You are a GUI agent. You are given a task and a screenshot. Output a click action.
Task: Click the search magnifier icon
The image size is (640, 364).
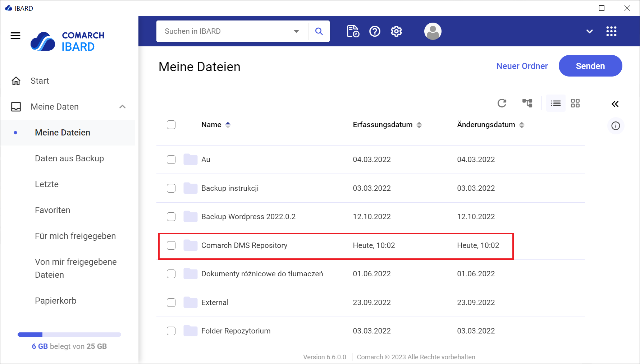click(319, 31)
